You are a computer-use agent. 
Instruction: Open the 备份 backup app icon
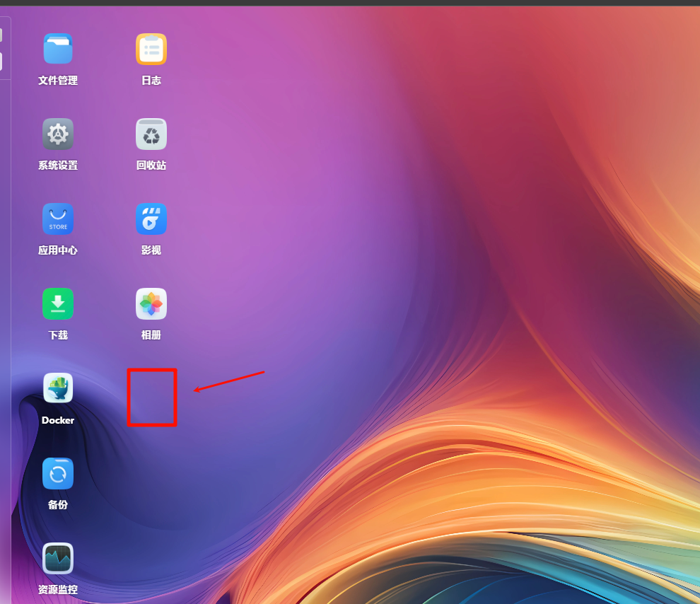(58, 473)
